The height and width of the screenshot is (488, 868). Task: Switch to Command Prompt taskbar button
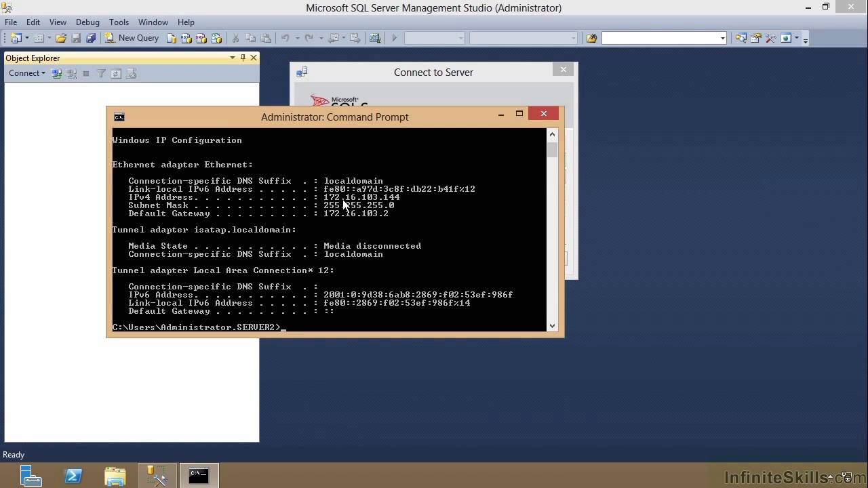199,476
